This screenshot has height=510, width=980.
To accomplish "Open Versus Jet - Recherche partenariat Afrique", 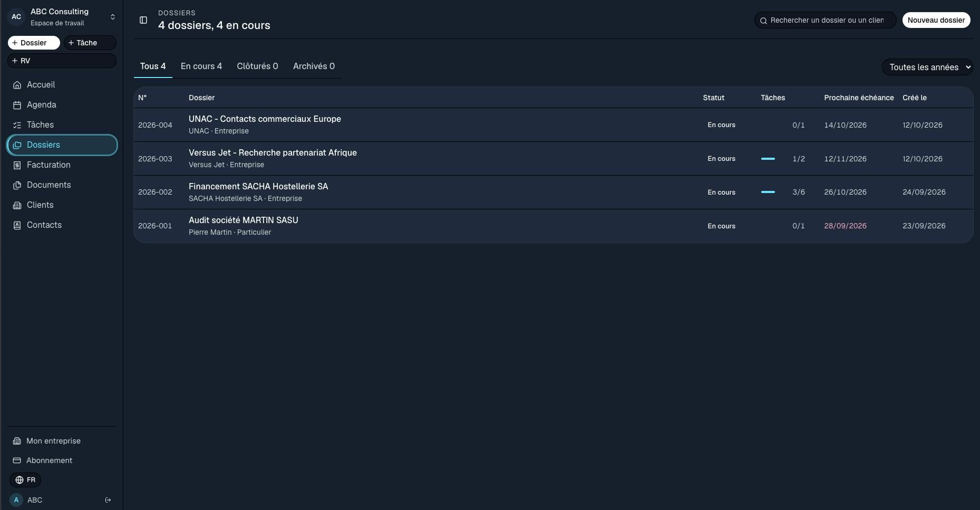I will 273,153.
